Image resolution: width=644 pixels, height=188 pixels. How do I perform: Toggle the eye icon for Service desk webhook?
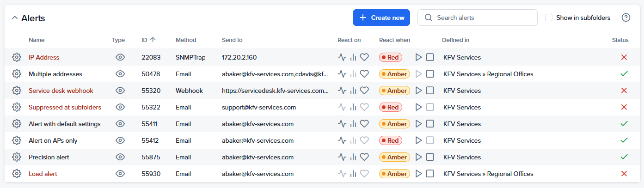tap(120, 91)
